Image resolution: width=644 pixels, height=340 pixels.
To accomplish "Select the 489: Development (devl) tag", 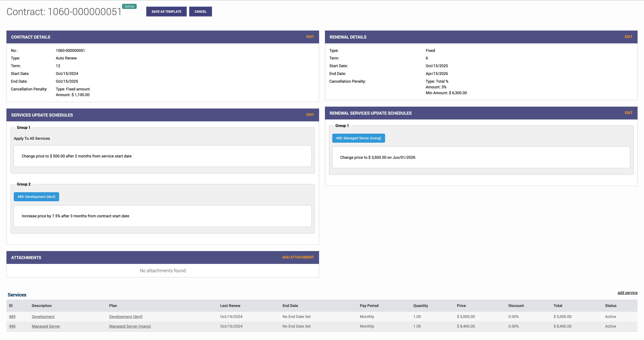I will [36, 197].
